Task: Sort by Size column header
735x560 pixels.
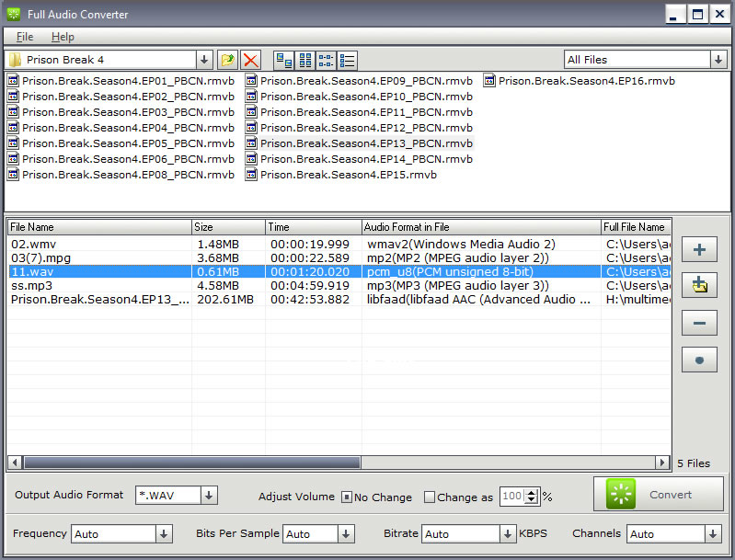Action: point(229,227)
